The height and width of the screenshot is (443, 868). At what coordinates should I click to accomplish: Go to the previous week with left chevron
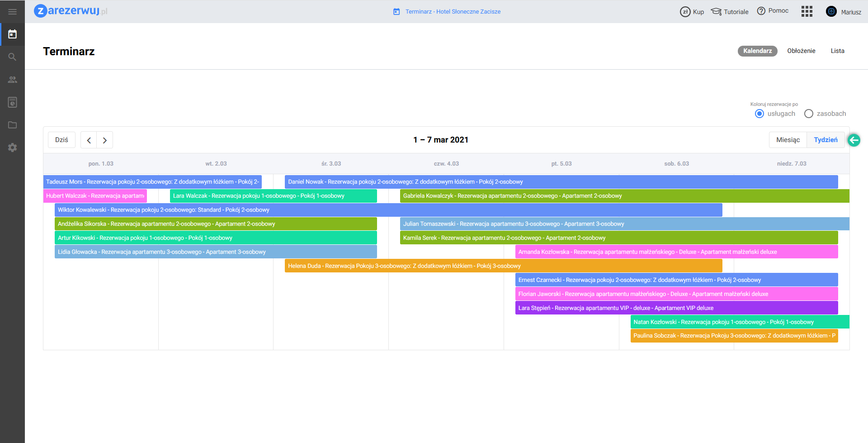[x=89, y=140]
